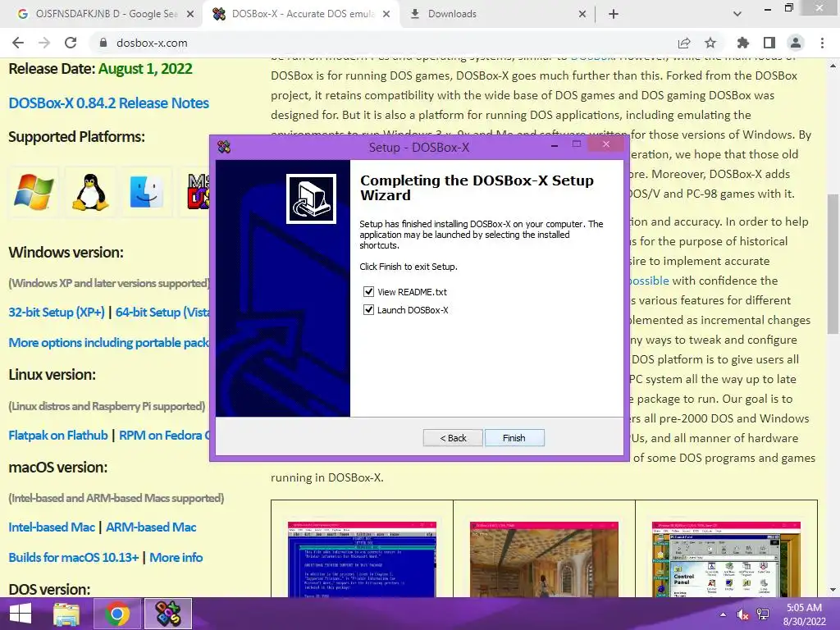Show hidden tray icons arrow
This screenshot has width=840, height=630.
click(723, 614)
